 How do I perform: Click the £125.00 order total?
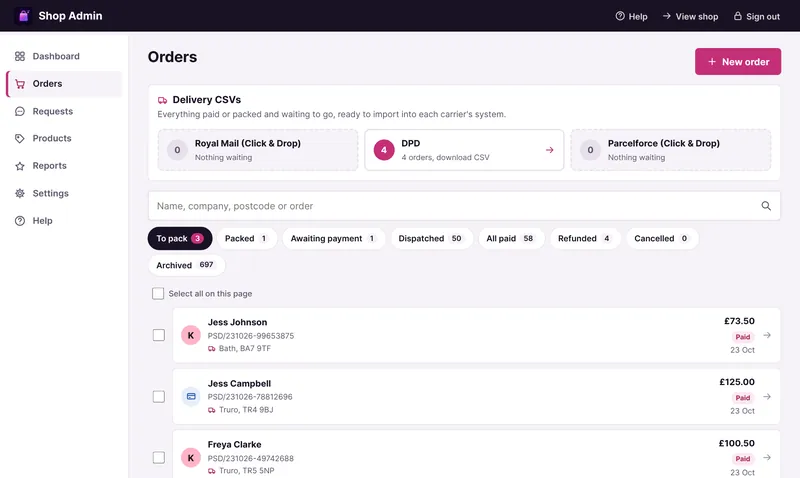pyautogui.click(x=737, y=382)
